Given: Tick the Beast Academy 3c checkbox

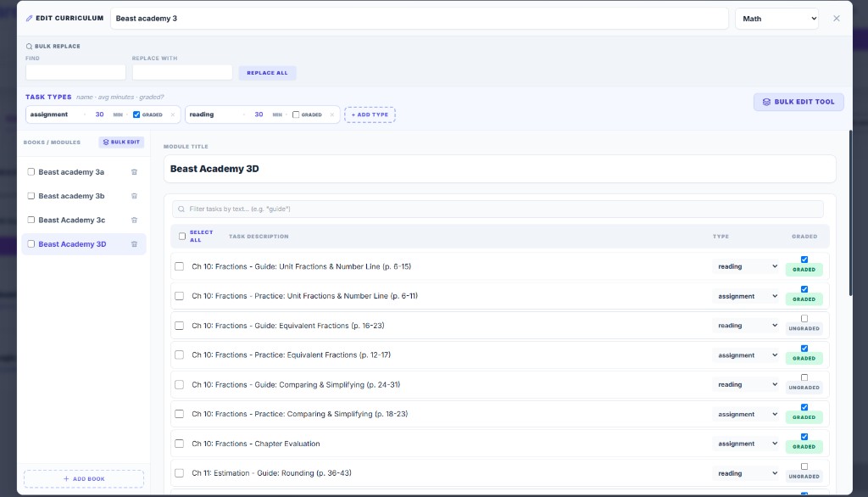Looking at the screenshot, I should pyautogui.click(x=31, y=220).
